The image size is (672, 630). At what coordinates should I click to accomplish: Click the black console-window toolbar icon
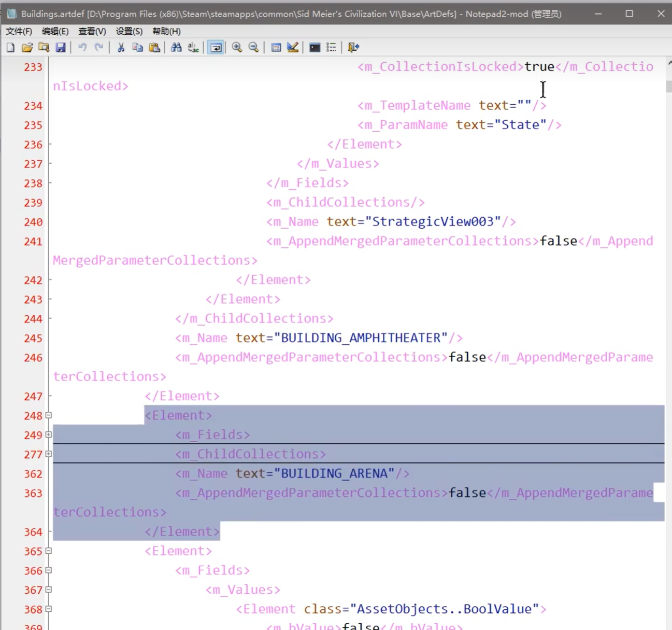pyautogui.click(x=314, y=48)
